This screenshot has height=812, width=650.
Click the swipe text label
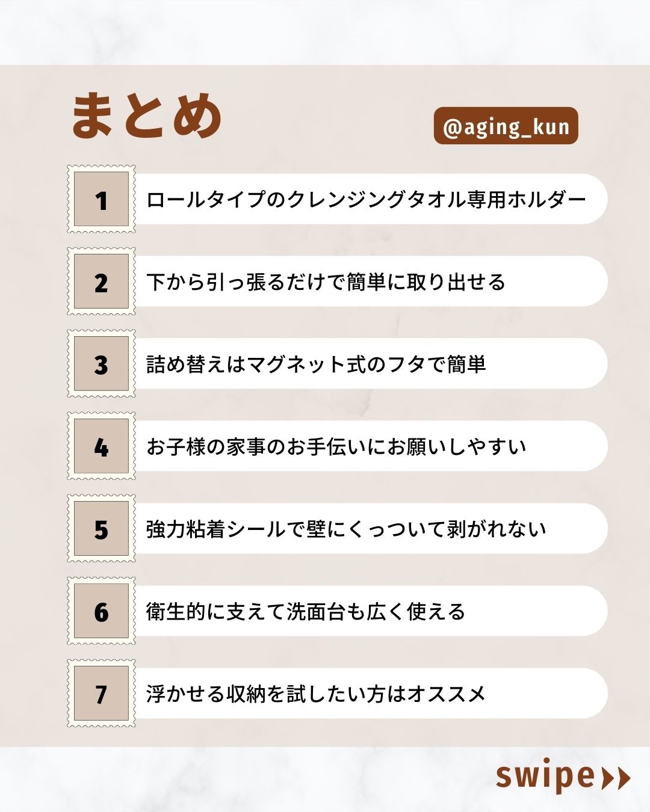(545, 777)
